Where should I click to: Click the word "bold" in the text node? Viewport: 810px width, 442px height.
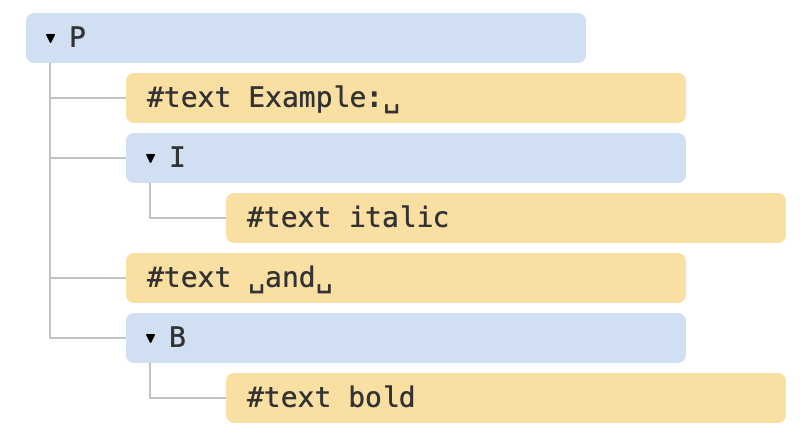click(x=382, y=397)
